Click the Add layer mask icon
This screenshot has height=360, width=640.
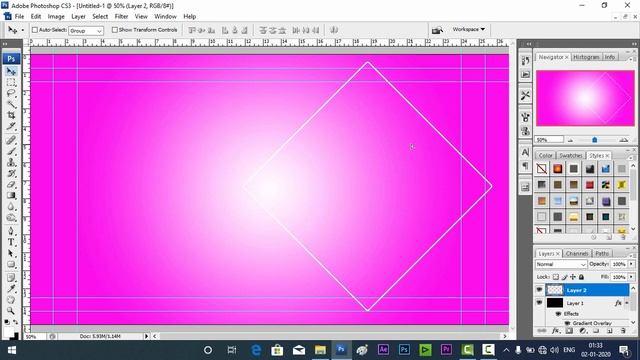click(569, 331)
